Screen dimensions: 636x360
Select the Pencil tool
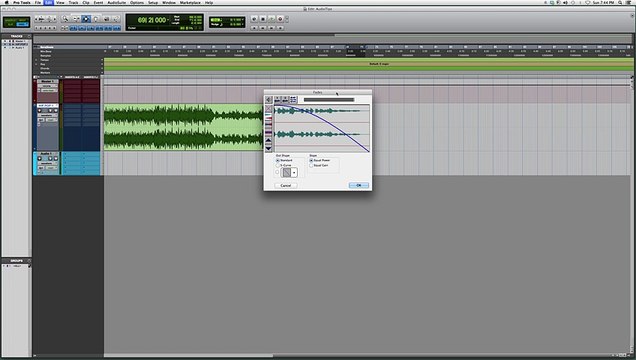click(x=116, y=19)
